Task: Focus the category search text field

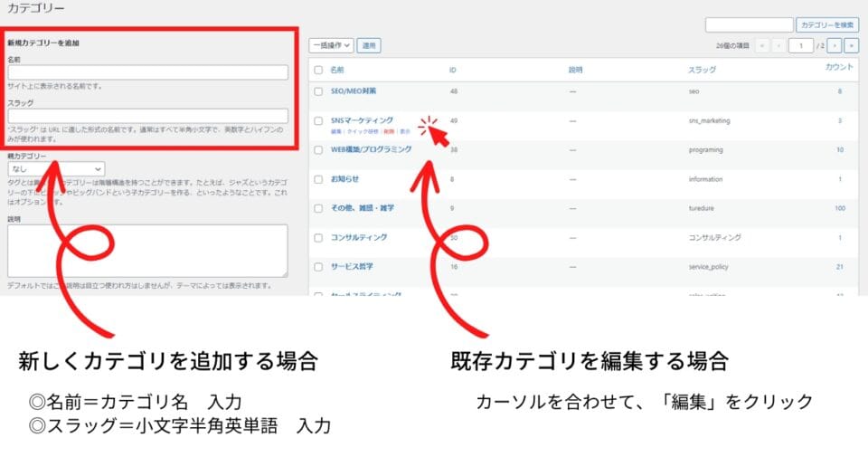Action: (750, 25)
